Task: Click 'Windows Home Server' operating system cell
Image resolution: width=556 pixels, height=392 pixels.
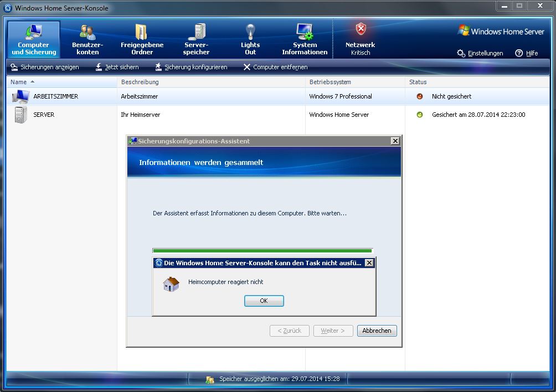Action: click(x=339, y=115)
